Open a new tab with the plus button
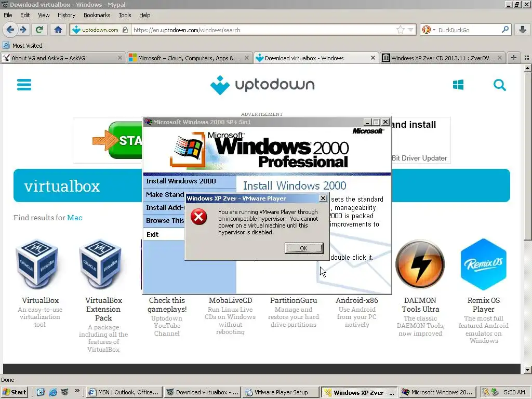The width and height of the screenshot is (532, 399). point(514,58)
